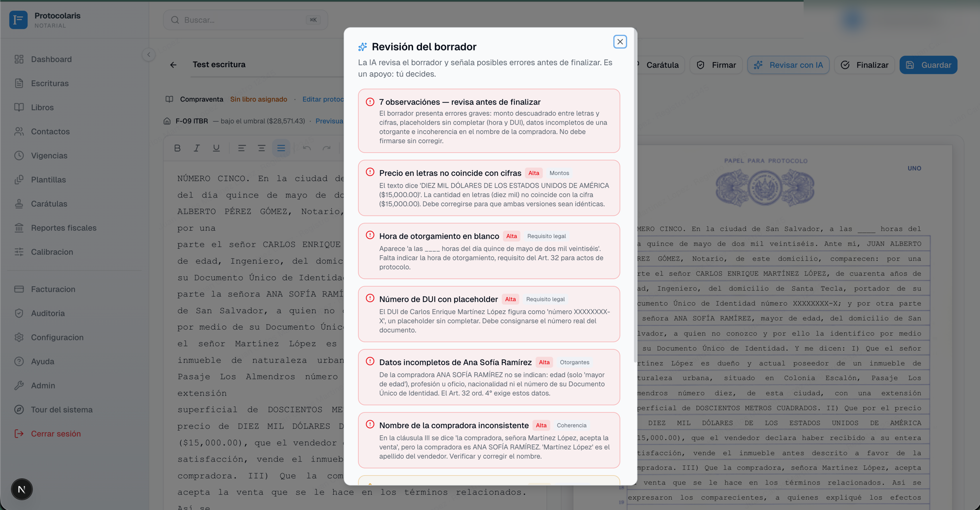Click the Facturacion card icon
Image resolution: width=980 pixels, height=510 pixels.
pyautogui.click(x=19, y=289)
